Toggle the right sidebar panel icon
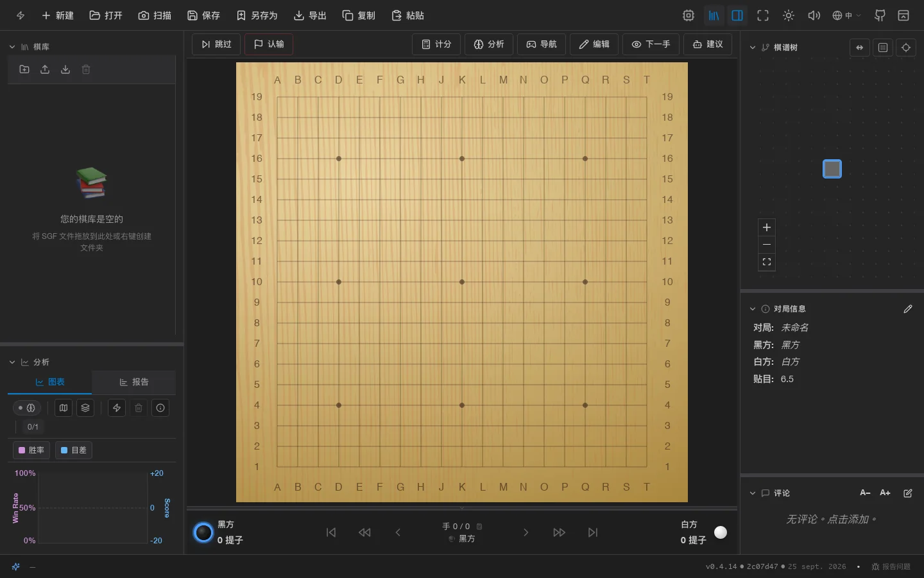 (737, 15)
